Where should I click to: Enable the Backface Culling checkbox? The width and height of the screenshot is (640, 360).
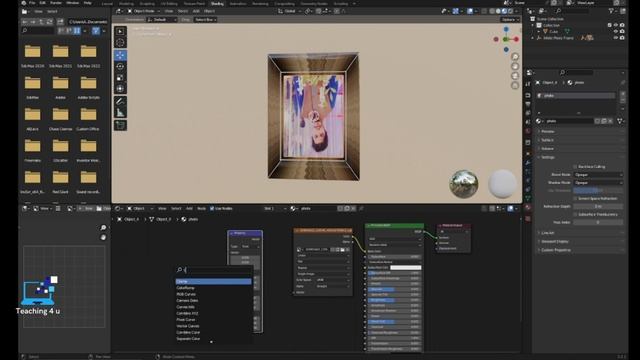[575, 167]
